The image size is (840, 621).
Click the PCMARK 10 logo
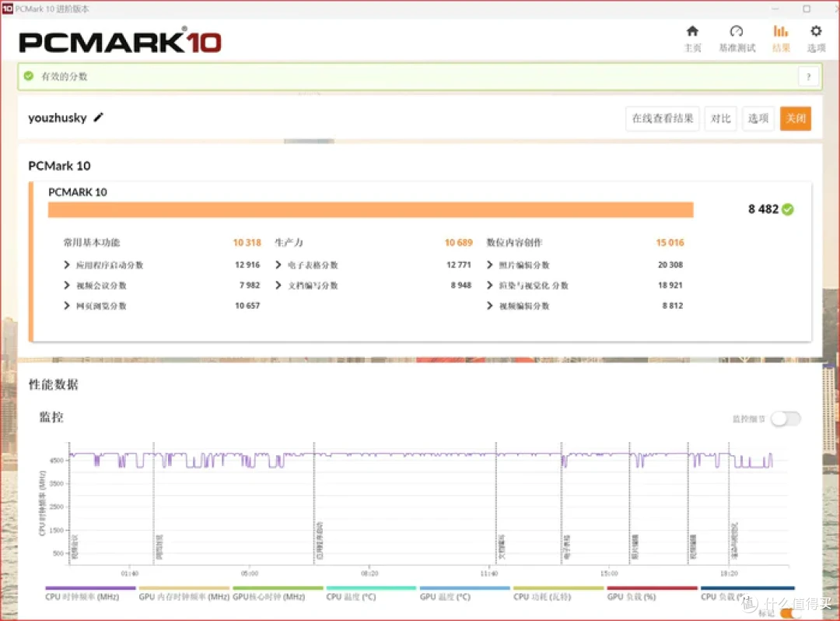(120, 42)
